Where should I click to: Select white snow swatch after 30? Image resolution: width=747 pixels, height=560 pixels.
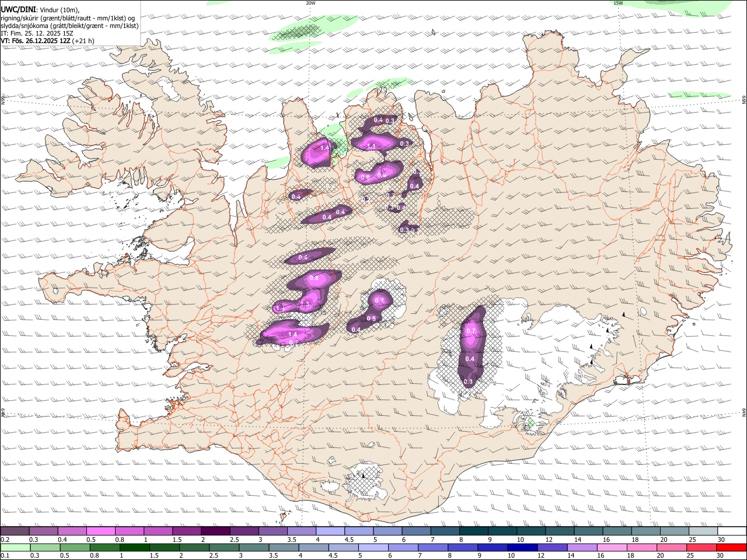731,531
